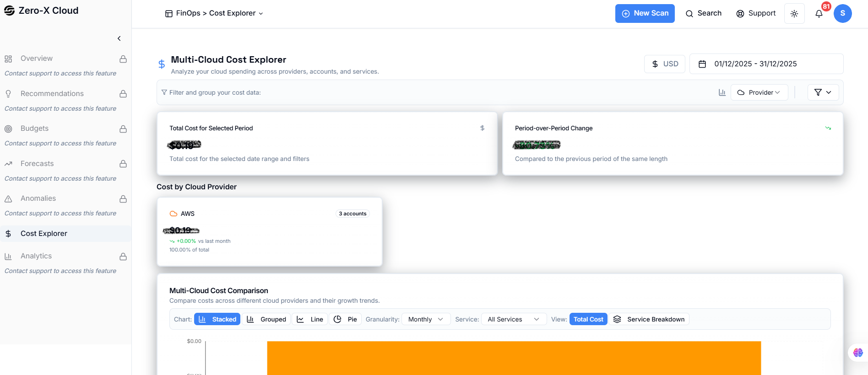This screenshot has width=868, height=375.
Task: Select the Pie chart type
Action: (x=345, y=319)
